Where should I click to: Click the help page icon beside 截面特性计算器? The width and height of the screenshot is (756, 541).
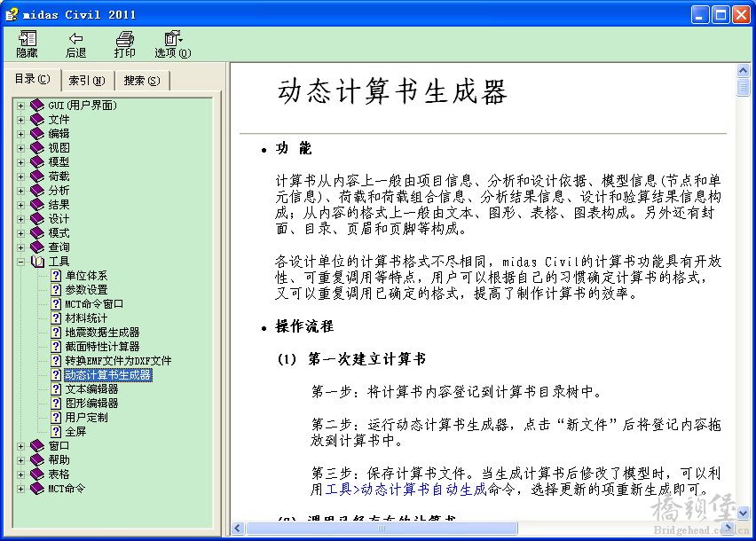click(57, 347)
